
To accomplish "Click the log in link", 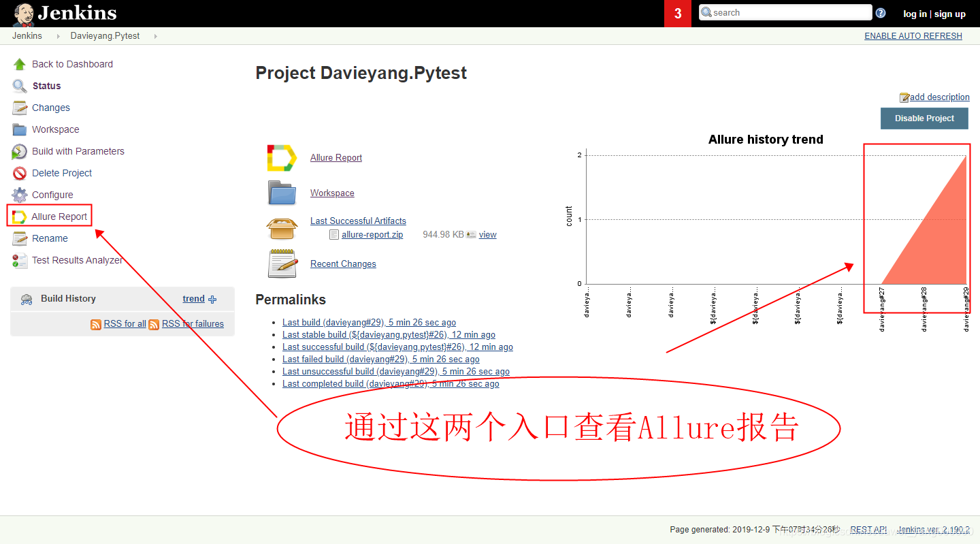I will pyautogui.click(x=915, y=14).
